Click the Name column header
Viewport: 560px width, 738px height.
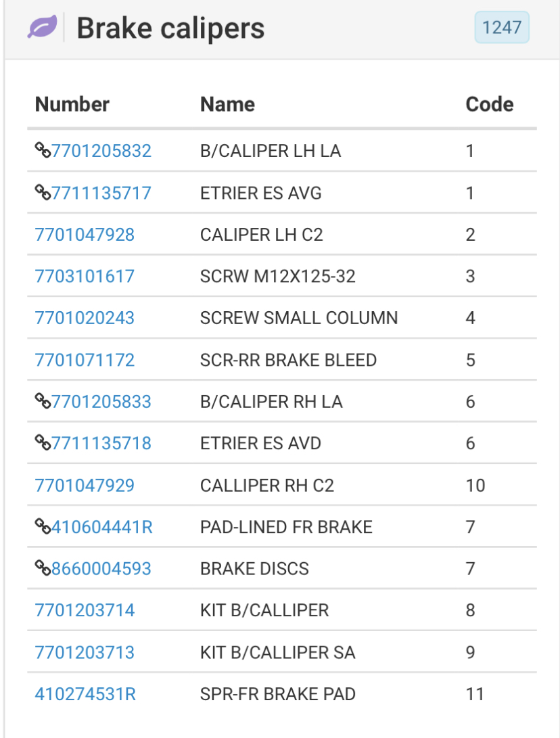coord(227,104)
